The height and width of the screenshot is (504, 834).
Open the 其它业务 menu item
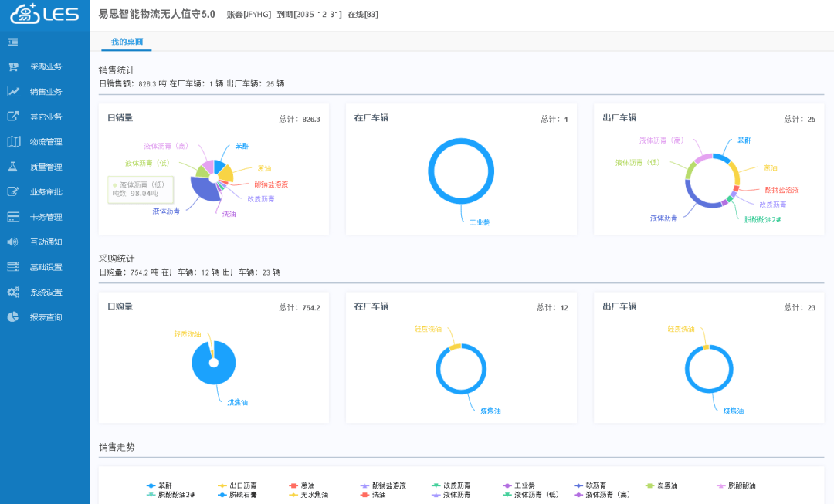click(46, 117)
